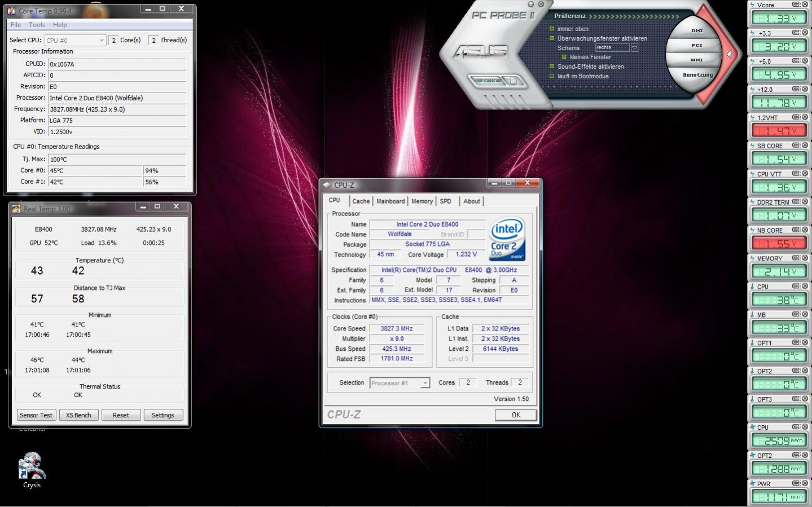The width and height of the screenshot is (812, 507).
Task: Switch to the Cache tab in CPU-Z
Action: (361, 201)
